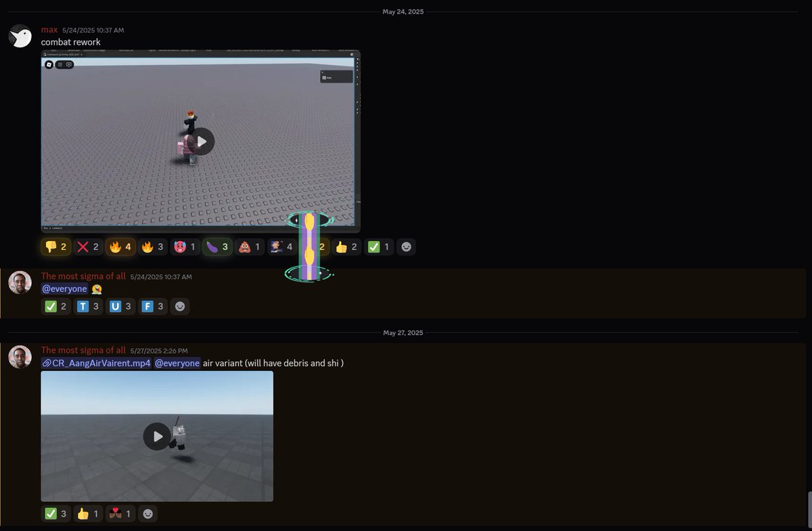Screen dimensions: 812x531
Task: Click the avatar beside the 5/27 air variant message
Action: pyautogui.click(x=20, y=356)
